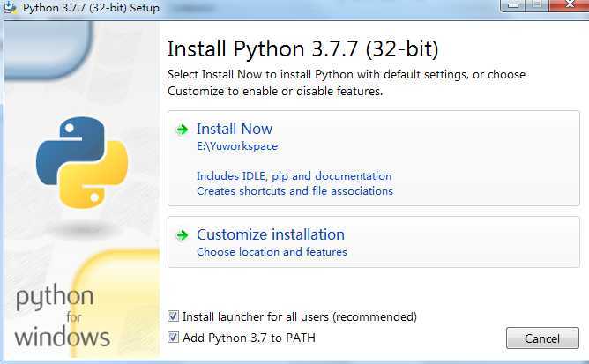Screen dimensions: 589x364
Task: Click the Install Python 3.7.7 (32-bit) heading
Action: [x=302, y=48]
